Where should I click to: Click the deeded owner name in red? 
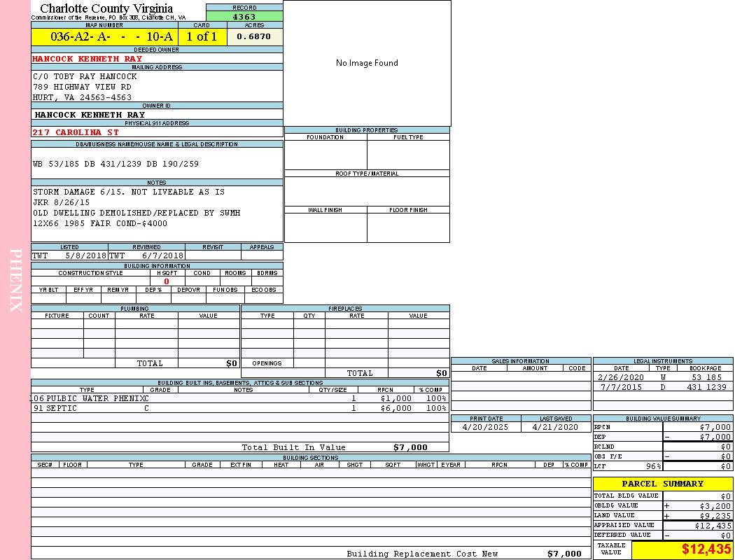coord(87,59)
